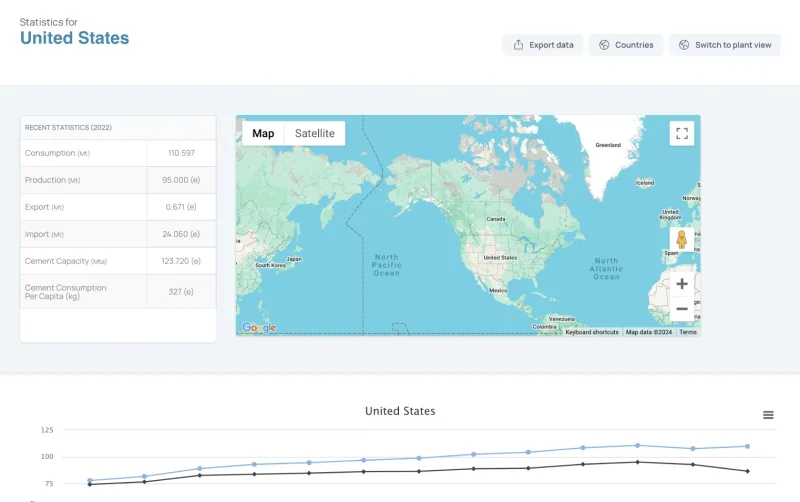Click the Street View pegman icon

682,239
